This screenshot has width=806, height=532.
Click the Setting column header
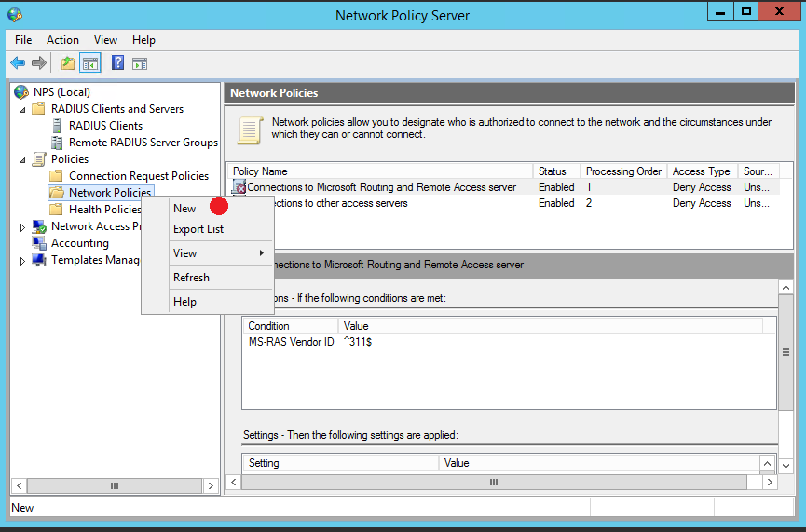click(x=341, y=463)
